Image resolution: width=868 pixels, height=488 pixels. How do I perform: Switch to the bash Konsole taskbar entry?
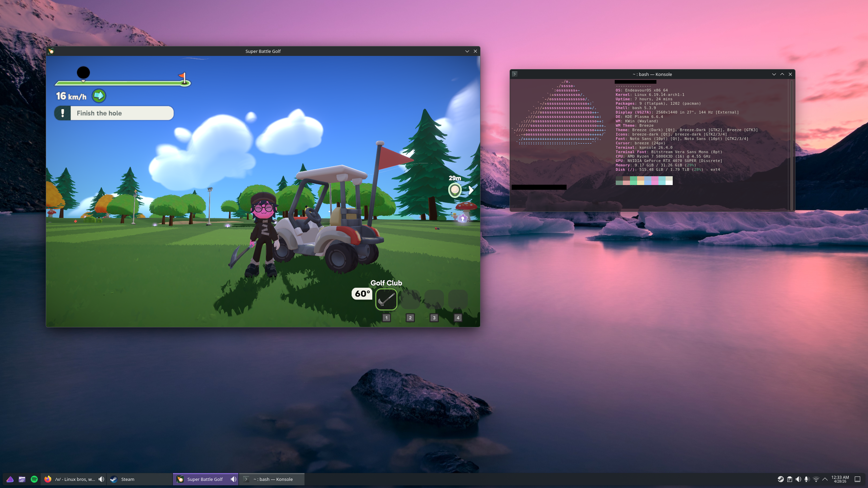click(x=272, y=479)
